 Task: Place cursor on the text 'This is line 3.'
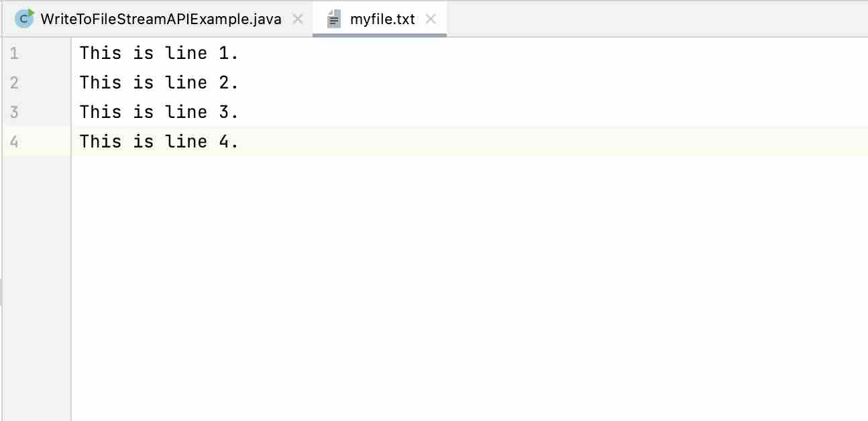158,112
